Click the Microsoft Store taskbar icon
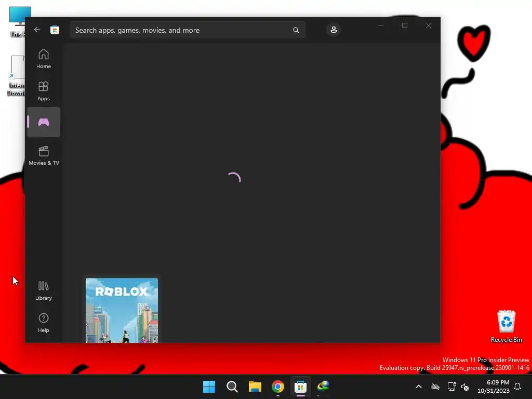532x399 pixels. [x=301, y=387]
